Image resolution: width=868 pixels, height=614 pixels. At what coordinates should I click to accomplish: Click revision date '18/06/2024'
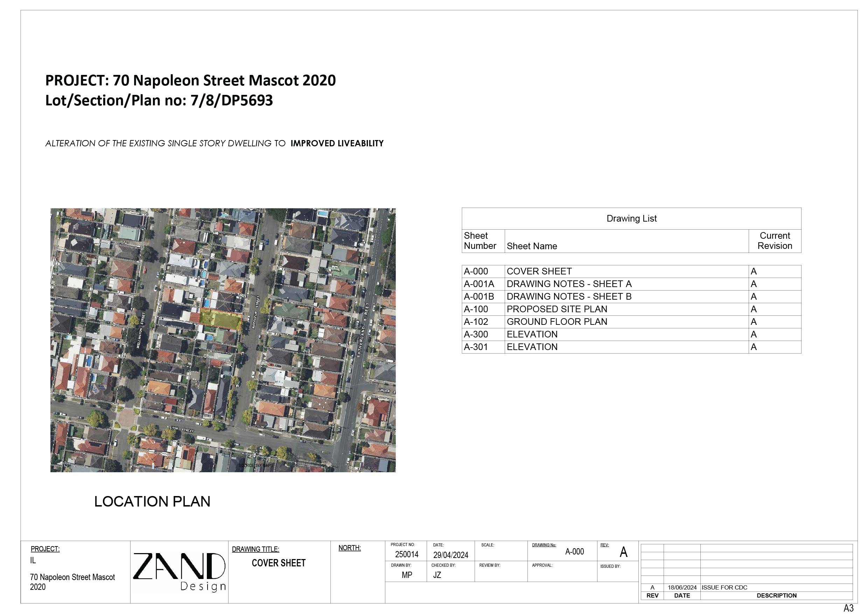(682, 587)
